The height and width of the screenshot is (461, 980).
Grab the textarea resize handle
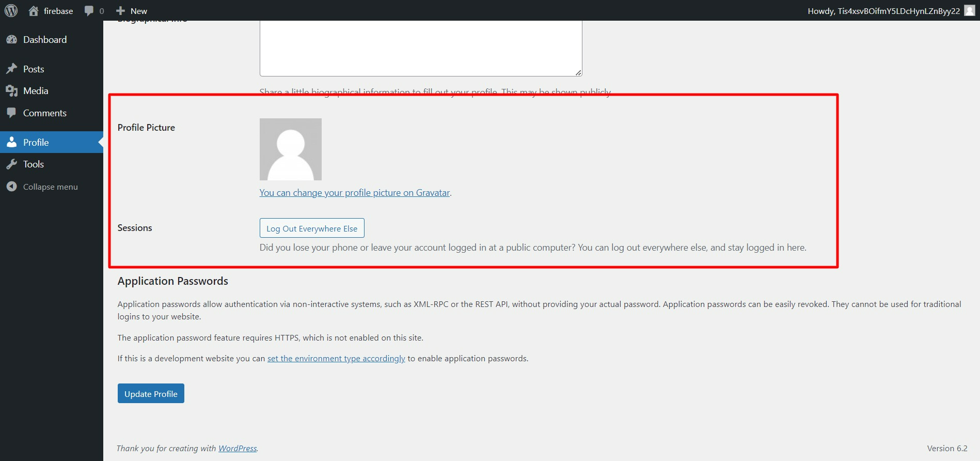tap(579, 73)
